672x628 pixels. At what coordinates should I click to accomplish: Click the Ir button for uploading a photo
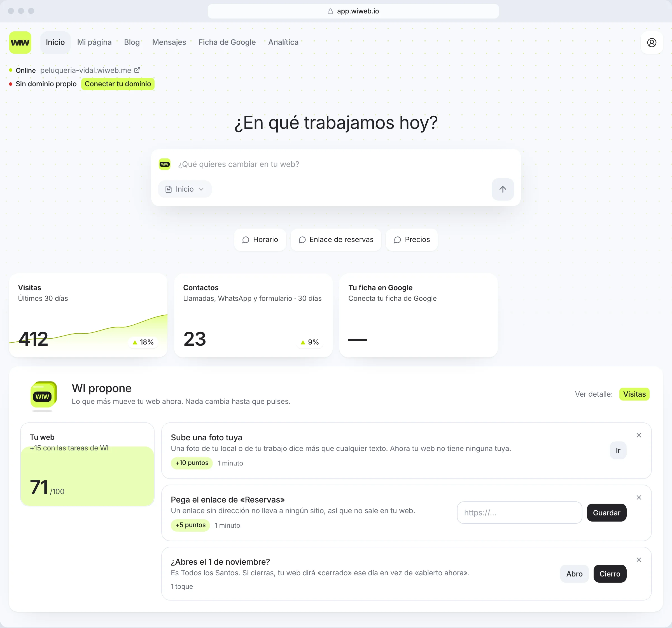coord(618,450)
